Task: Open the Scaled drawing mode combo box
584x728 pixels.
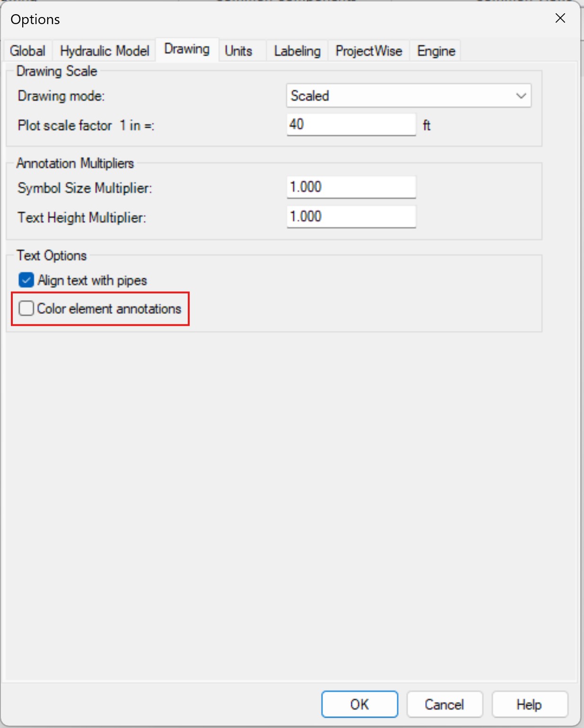Action: tap(409, 96)
